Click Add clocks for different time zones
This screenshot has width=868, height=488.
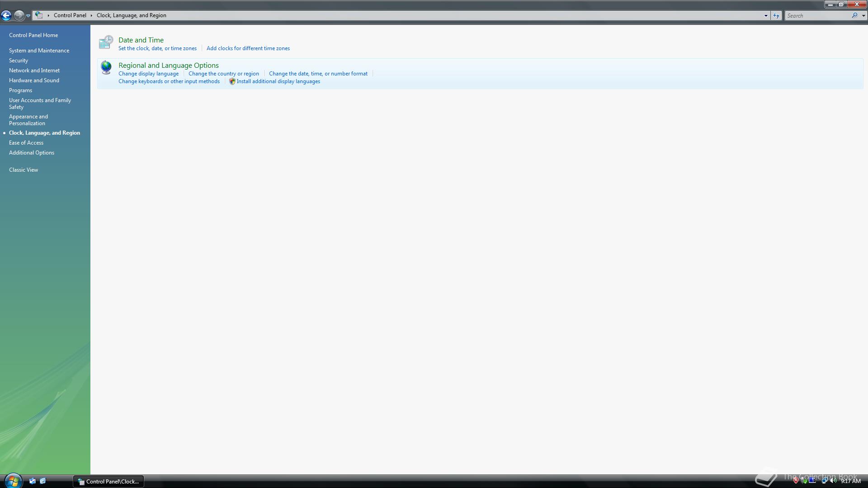(x=248, y=48)
